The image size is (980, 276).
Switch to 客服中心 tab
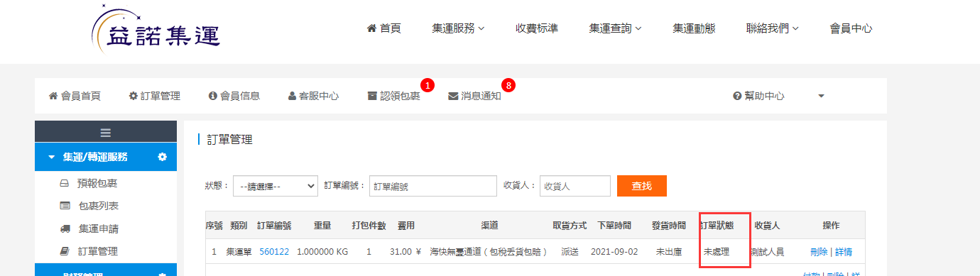click(313, 96)
